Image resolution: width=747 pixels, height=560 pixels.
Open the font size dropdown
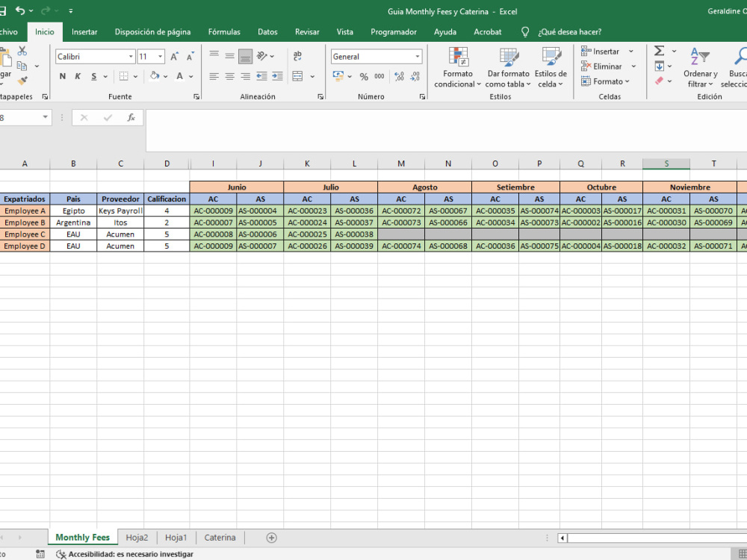[x=160, y=57]
